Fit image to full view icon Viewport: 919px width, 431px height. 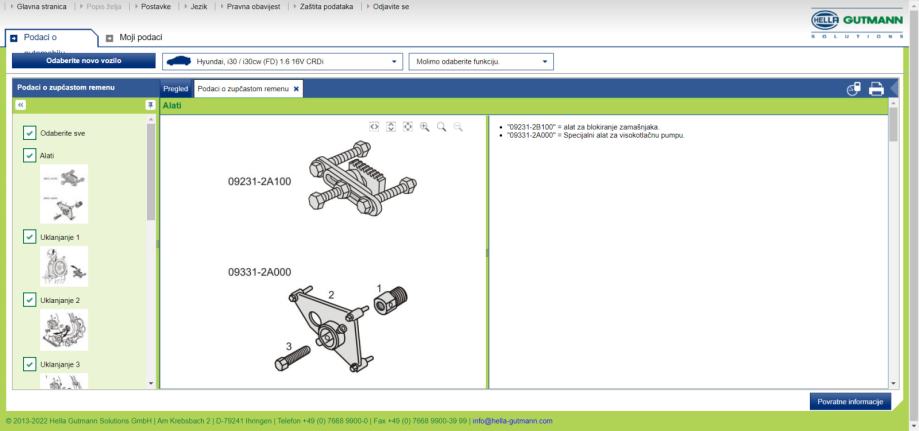click(408, 127)
